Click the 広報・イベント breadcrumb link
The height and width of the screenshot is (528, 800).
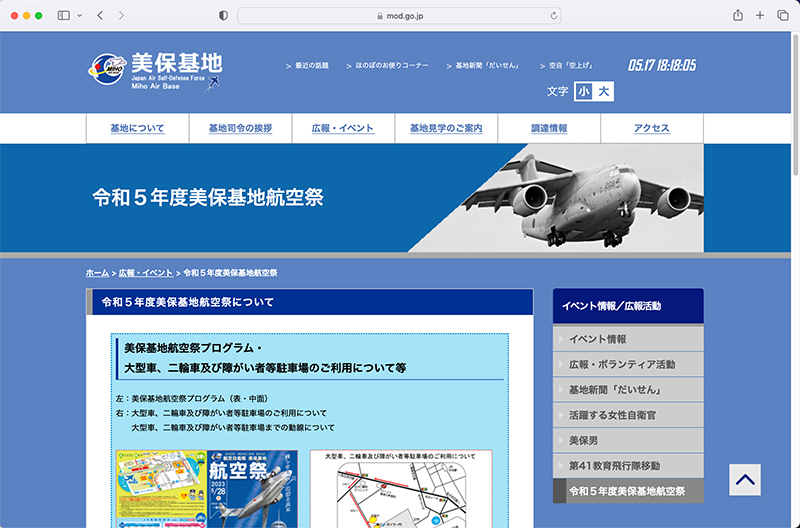point(146,273)
